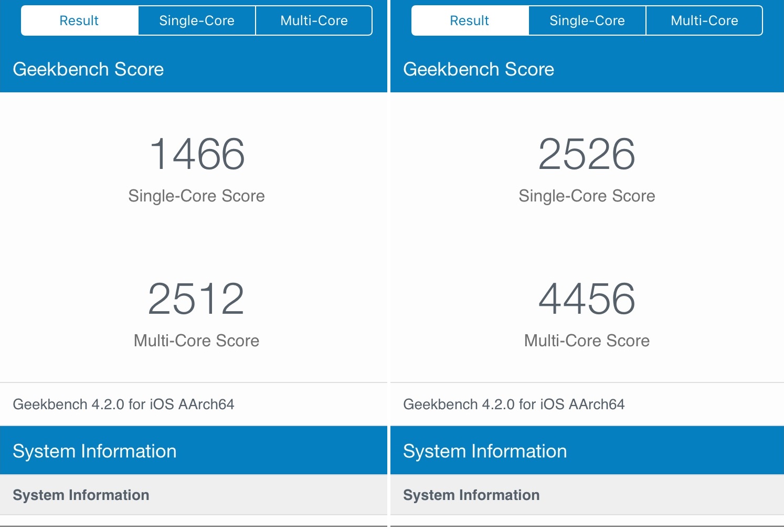Click right Geekbench 4.2.0 for iOS AArch64 text
This screenshot has width=784, height=532.
pyautogui.click(x=514, y=405)
